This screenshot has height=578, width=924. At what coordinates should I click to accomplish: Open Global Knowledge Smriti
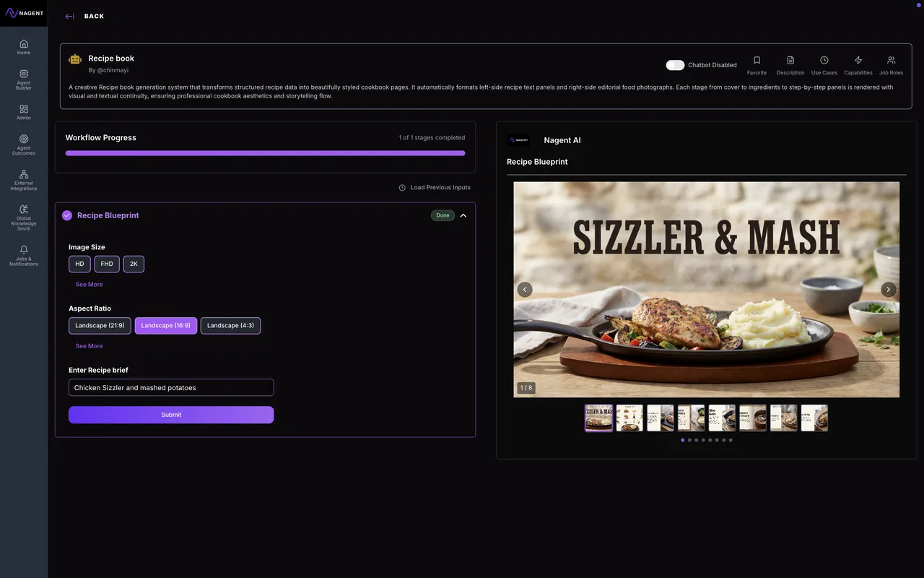tap(24, 217)
